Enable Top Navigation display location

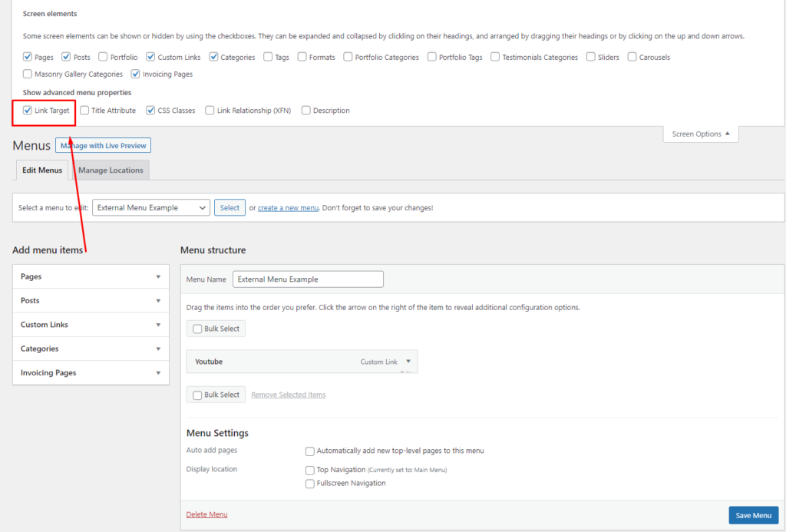click(x=310, y=470)
